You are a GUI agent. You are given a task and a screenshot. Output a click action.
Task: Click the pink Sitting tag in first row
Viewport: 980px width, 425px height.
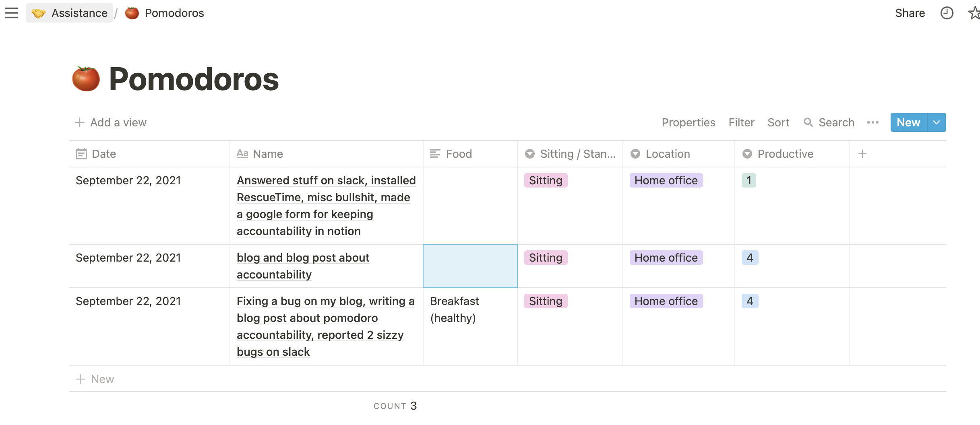click(546, 180)
